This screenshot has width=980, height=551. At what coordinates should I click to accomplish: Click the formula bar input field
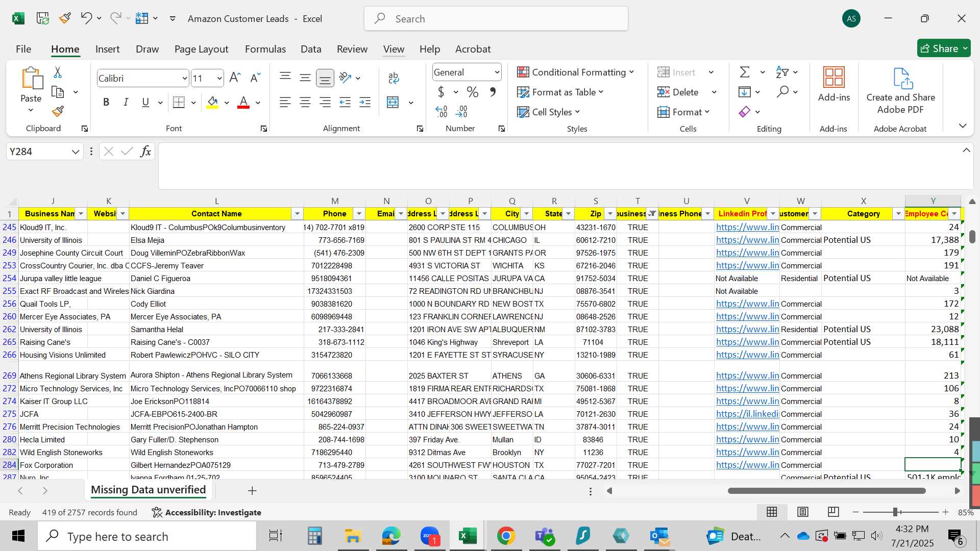(x=559, y=166)
